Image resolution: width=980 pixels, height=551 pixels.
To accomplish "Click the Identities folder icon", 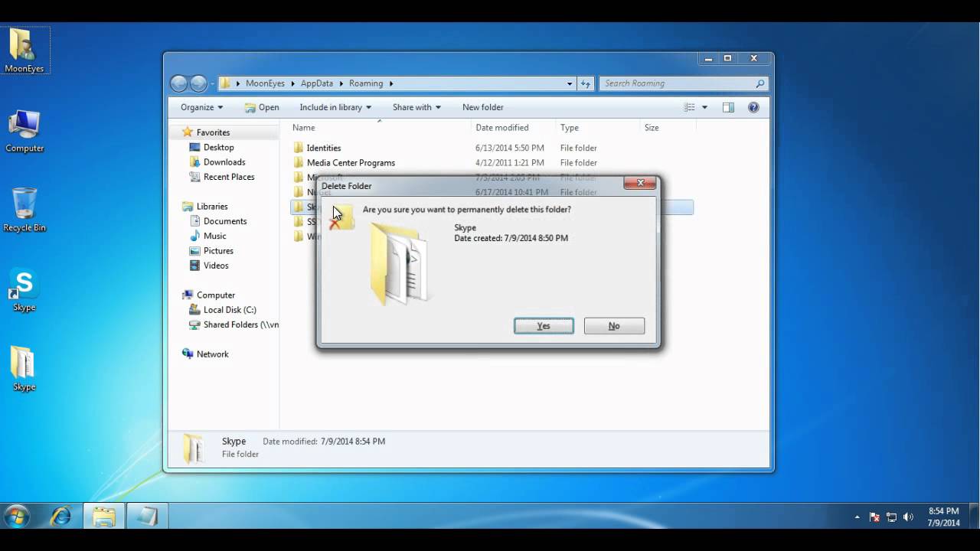I will click(x=299, y=148).
